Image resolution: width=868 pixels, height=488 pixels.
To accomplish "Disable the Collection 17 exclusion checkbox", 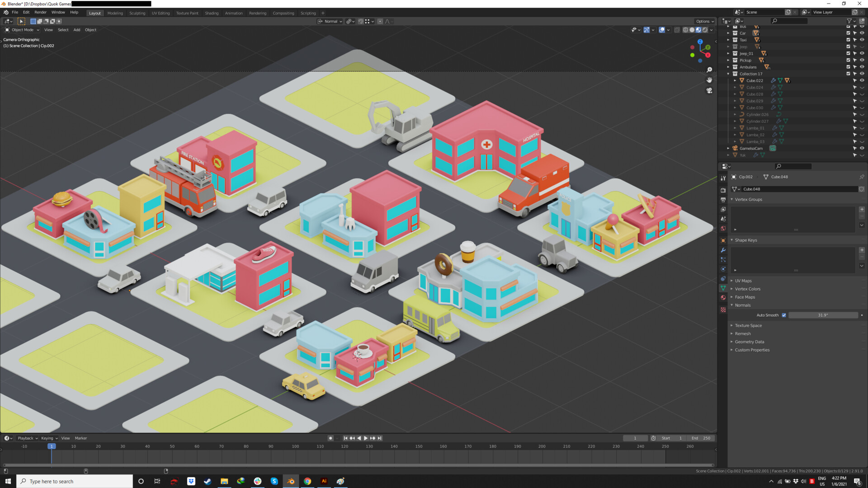I will pos(848,74).
